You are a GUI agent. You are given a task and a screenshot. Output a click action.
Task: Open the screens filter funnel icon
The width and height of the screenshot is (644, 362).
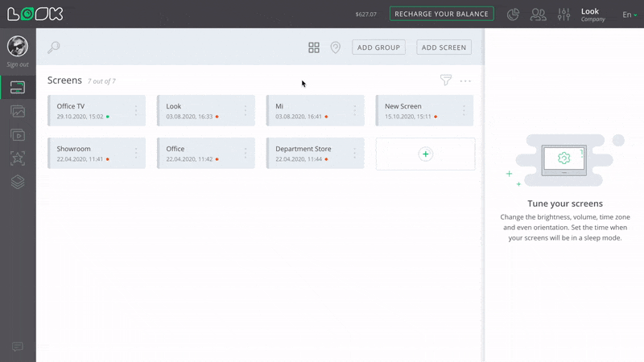[x=446, y=80]
